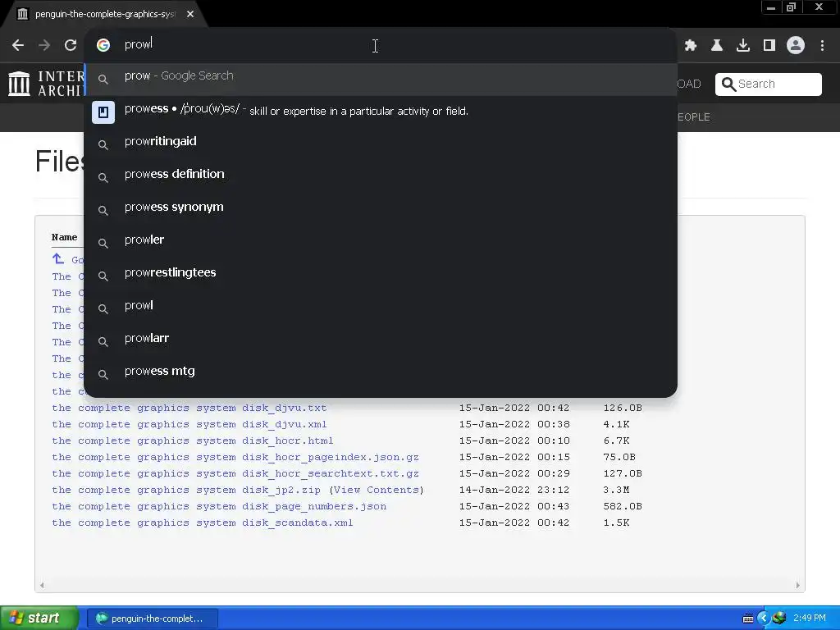Open the disk_hocr_searchtext.txt.gz link
This screenshot has width=840, height=630.
(x=235, y=473)
